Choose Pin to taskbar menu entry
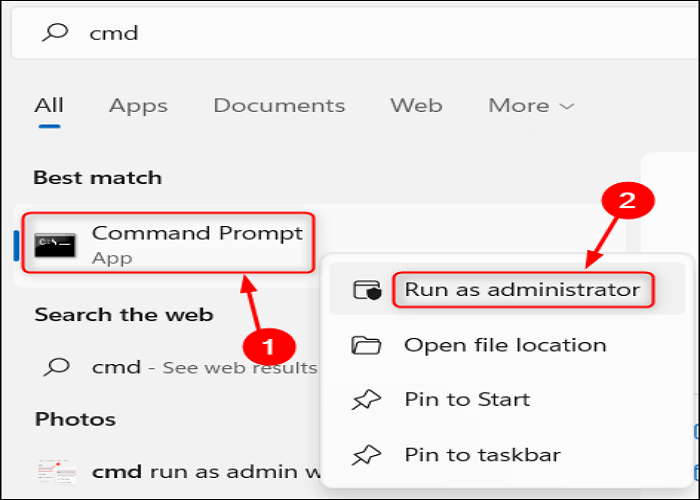This screenshot has width=700, height=500. point(482,455)
